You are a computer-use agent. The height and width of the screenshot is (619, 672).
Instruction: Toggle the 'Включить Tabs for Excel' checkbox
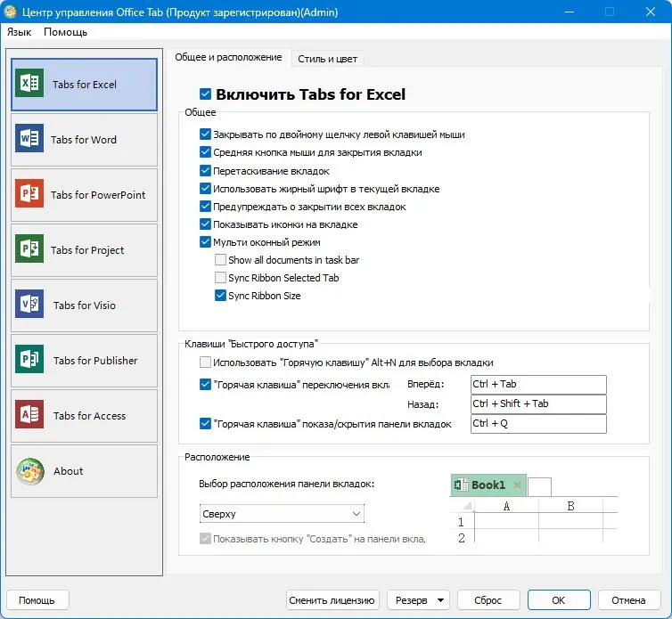205,94
